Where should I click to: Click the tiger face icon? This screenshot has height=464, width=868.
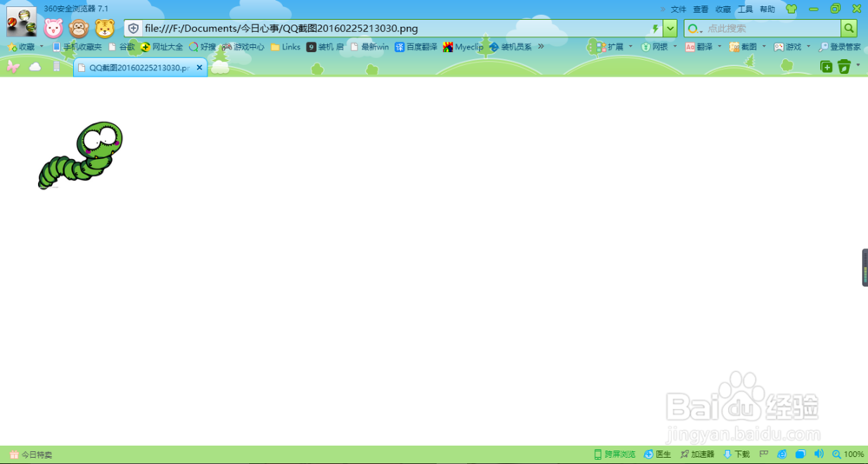[x=105, y=29]
